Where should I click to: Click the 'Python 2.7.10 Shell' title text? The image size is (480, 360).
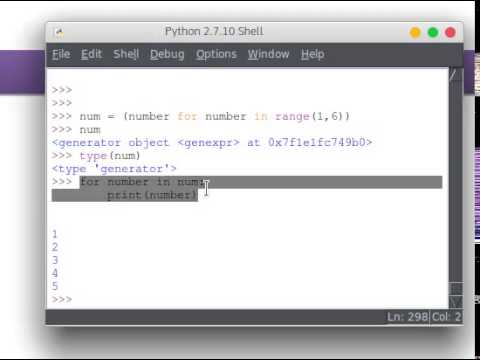pyautogui.click(x=214, y=32)
